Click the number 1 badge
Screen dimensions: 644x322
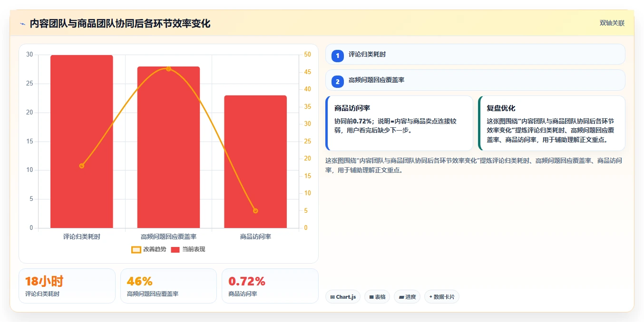click(338, 56)
